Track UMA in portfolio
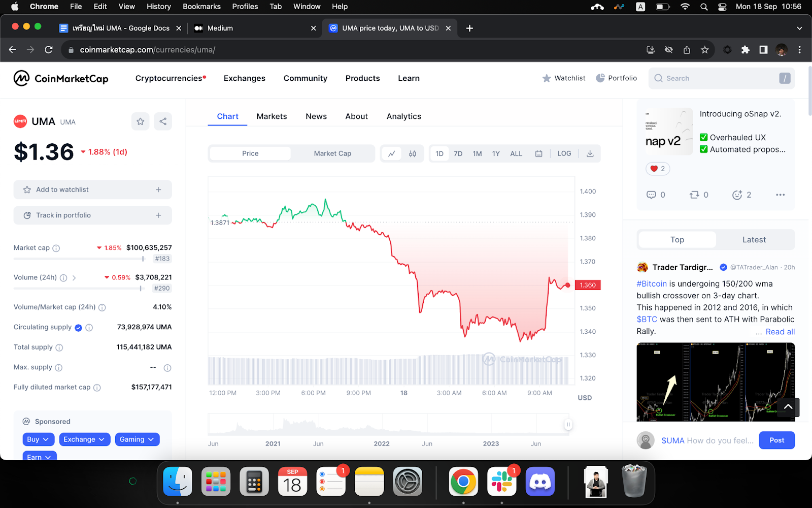The height and width of the screenshot is (508, 812). pyautogui.click(x=93, y=215)
